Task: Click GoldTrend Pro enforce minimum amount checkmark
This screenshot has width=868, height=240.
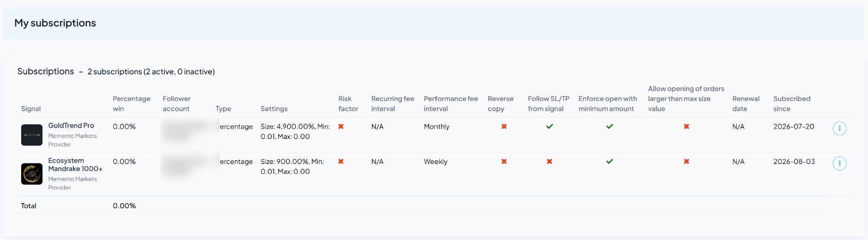Action: 610,127
